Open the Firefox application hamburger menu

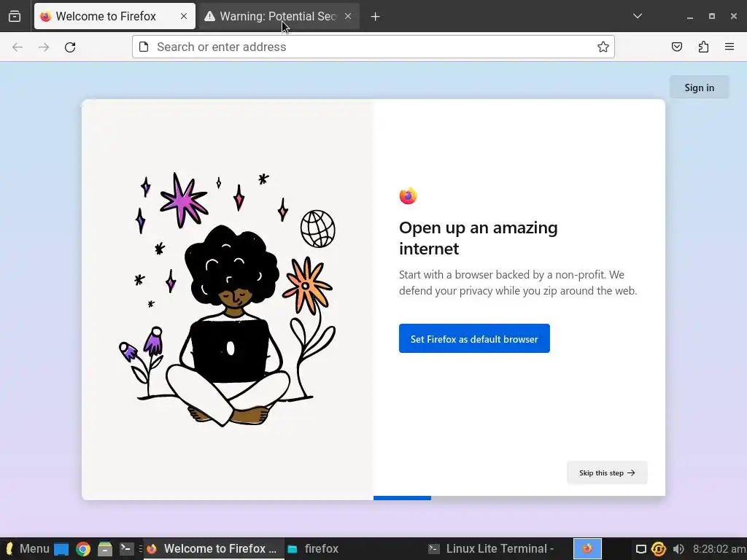729,47
